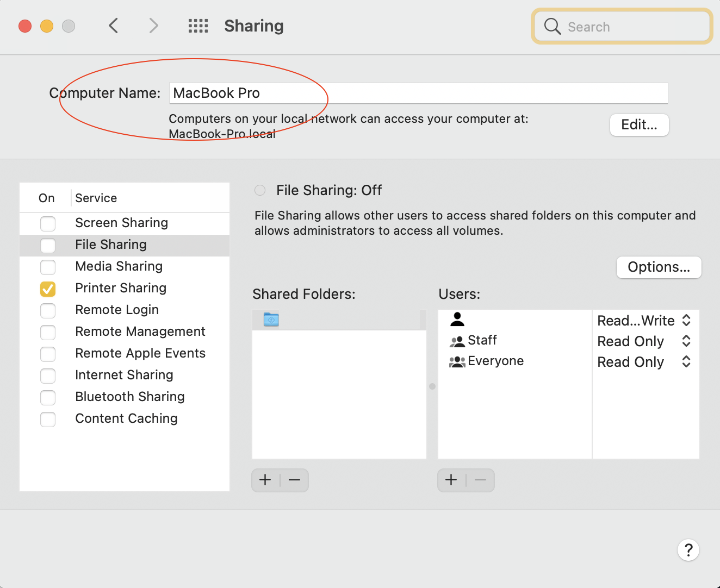Open help with the question mark button
The height and width of the screenshot is (588, 720).
click(x=688, y=550)
